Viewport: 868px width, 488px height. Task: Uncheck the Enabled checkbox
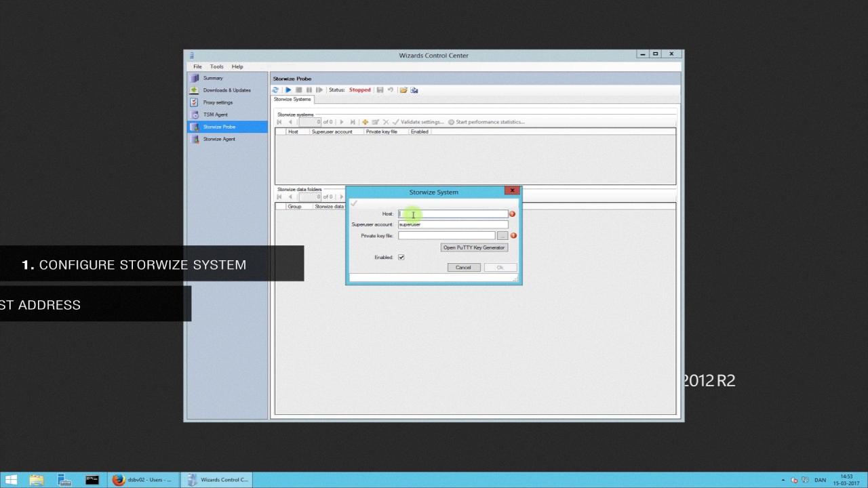tap(401, 258)
